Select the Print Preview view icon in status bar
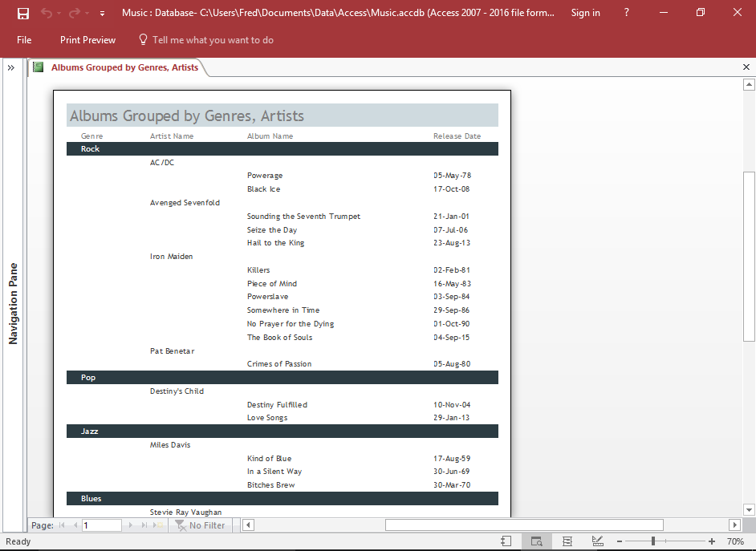This screenshot has width=756, height=551. pos(536,541)
